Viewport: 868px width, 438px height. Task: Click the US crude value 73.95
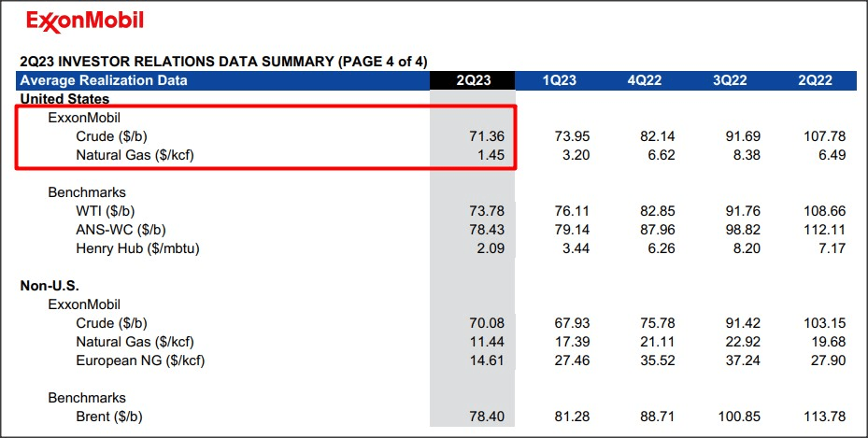point(573,136)
